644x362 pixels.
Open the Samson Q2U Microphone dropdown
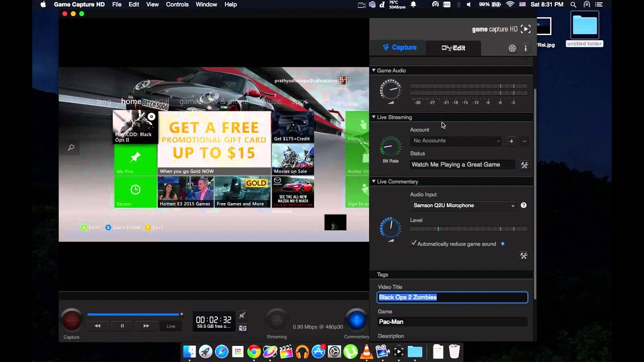click(x=463, y=205)
